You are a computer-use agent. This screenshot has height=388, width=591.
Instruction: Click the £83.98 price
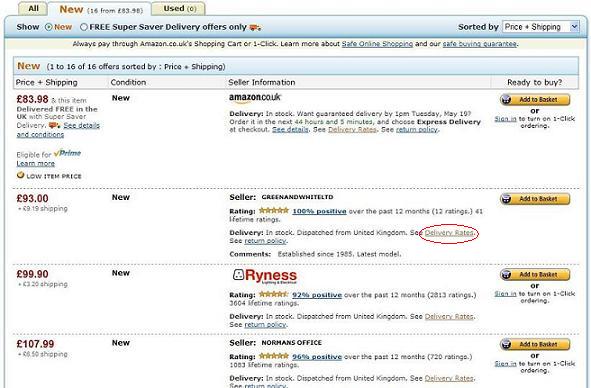(x=32, y=100)
